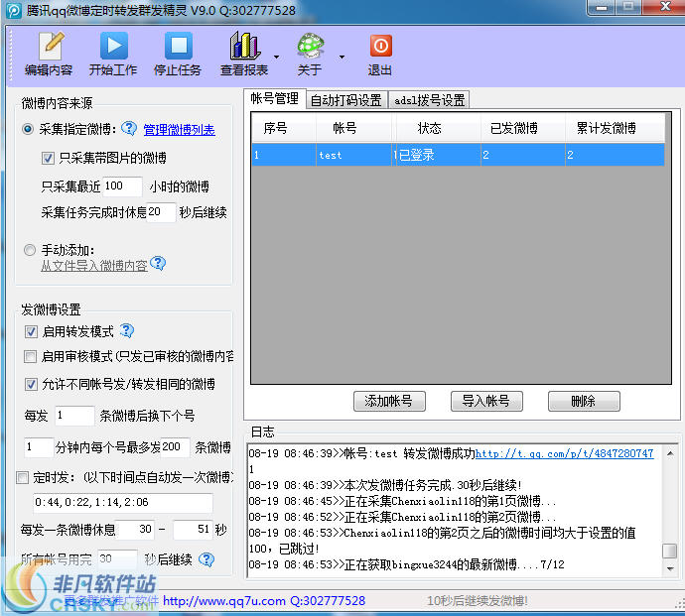Open the help icon beside 采集指定微博
Image resolution: width=685 pixels, height=616 pixels.
pyautogui.click(x=129, y=128)
